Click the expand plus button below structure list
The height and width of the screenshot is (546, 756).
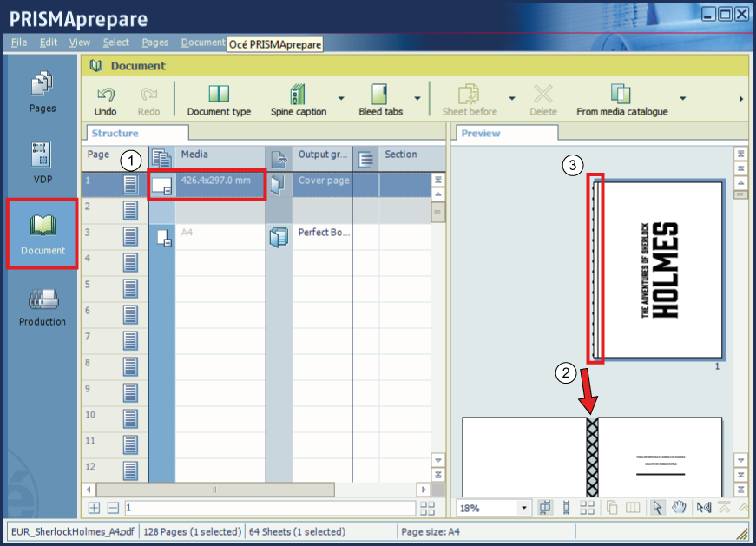94,508
